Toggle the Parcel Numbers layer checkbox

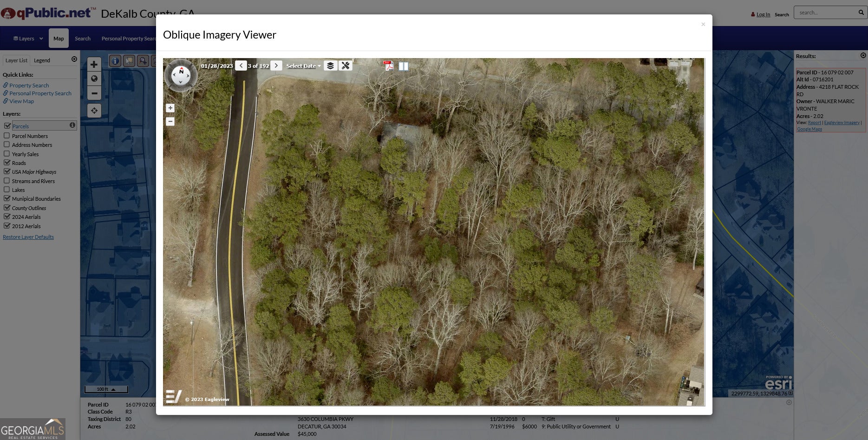click(7, 136)
